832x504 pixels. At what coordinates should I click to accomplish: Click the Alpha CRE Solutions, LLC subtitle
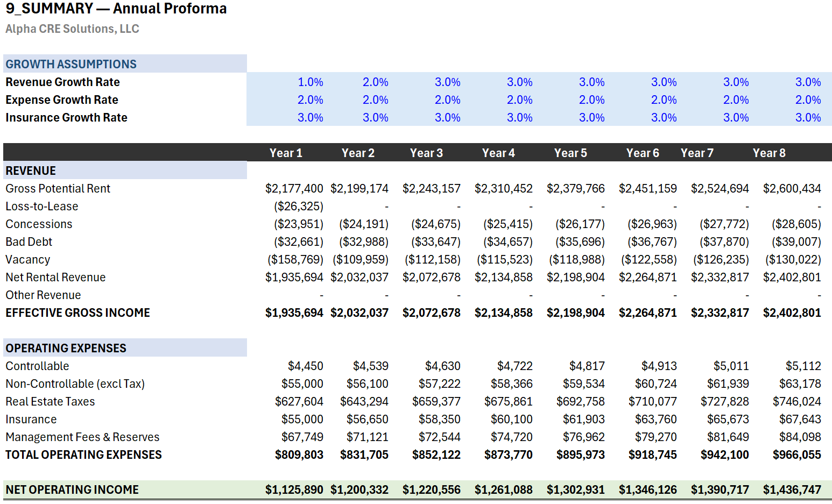click(72, 29)
